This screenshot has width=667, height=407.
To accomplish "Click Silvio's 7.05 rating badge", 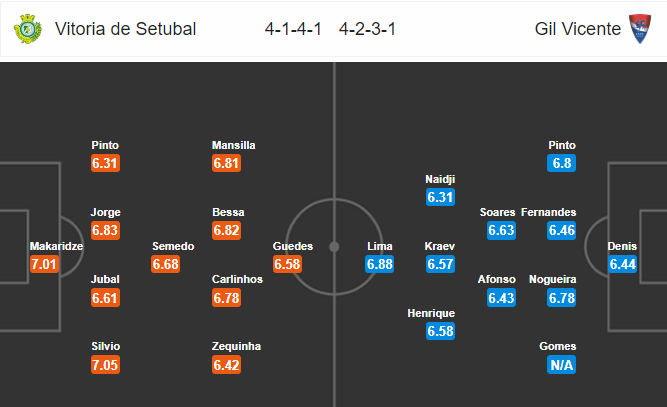I will (x=105, y=365).
